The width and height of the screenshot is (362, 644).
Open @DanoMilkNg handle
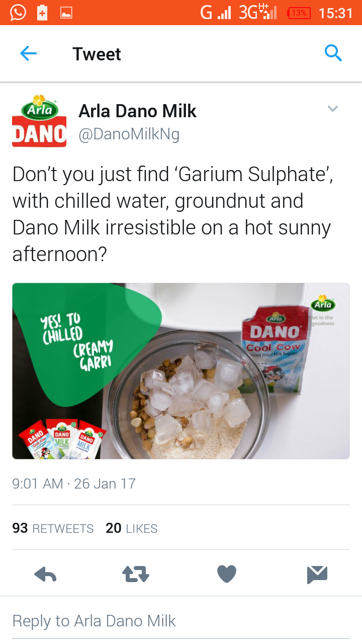point(129,134)
